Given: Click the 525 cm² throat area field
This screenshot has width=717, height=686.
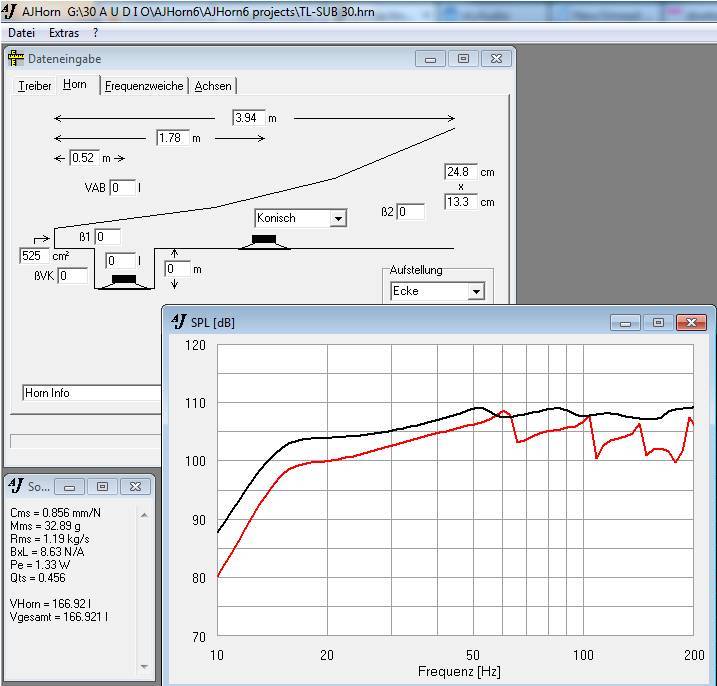Looking at the screenshot, I should click(33, 256).
